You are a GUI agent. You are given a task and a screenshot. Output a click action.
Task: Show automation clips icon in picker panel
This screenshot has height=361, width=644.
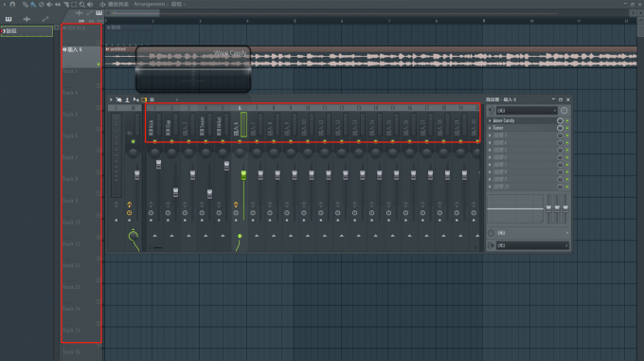tap(45, 19)
